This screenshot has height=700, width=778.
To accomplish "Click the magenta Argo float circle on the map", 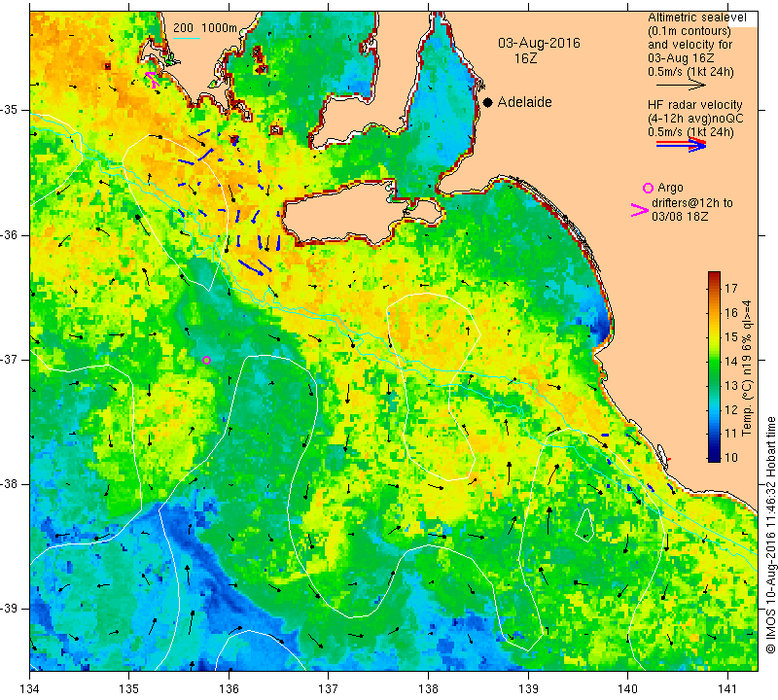I will [x=207, y=360].
